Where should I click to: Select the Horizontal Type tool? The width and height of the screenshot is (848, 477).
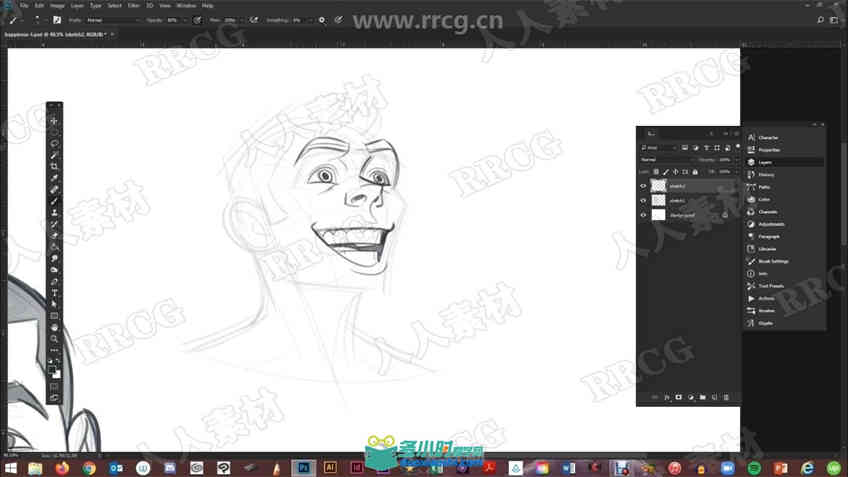pos(54,293)
